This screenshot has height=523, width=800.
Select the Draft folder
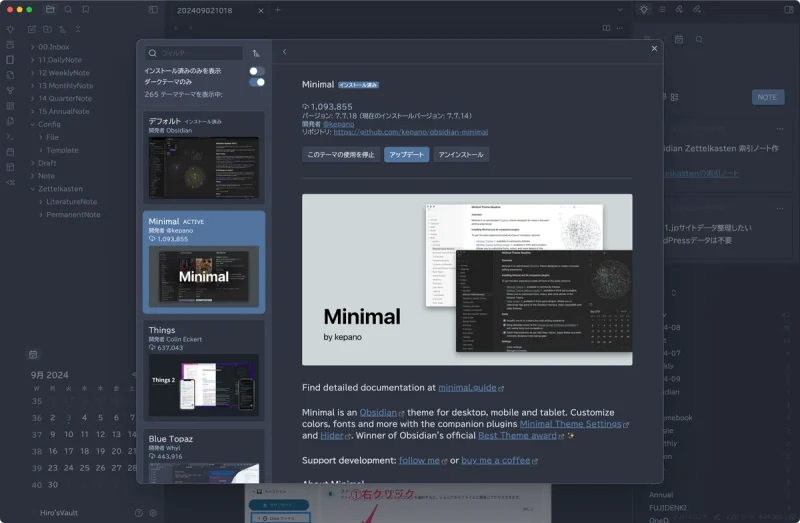point(47,163)
